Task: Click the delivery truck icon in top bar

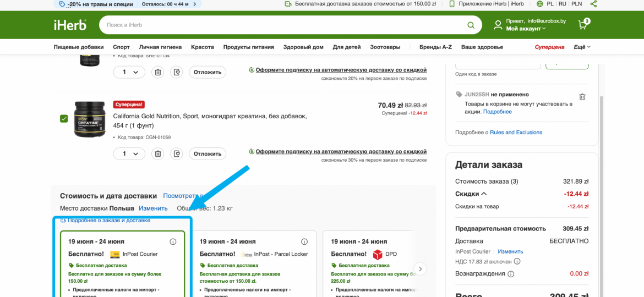Action: 288,4
